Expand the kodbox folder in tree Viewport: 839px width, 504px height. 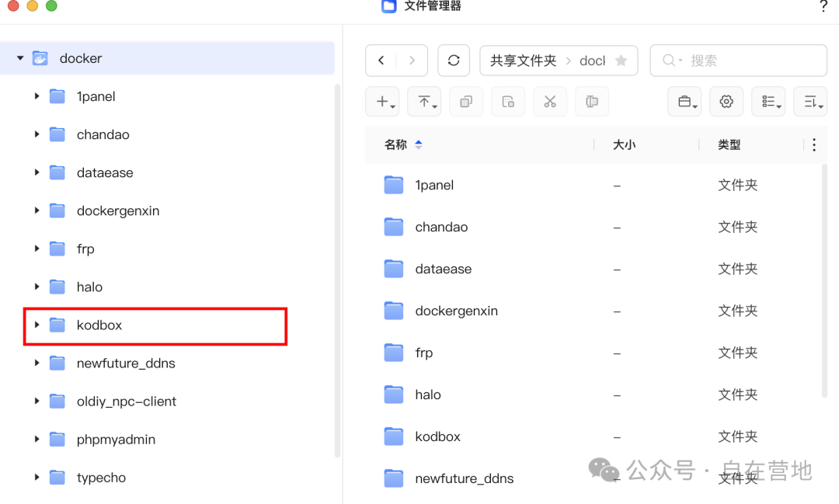click(37, 325)
